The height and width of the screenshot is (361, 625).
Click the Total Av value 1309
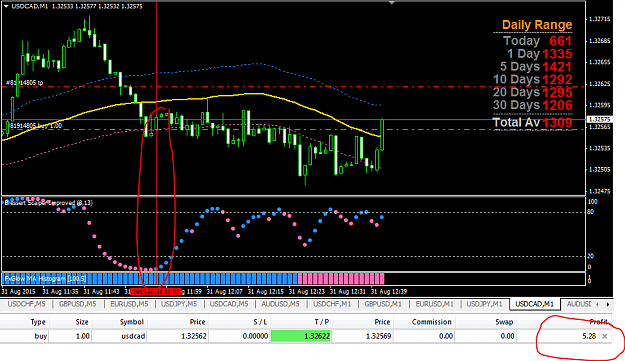point(557,122)
